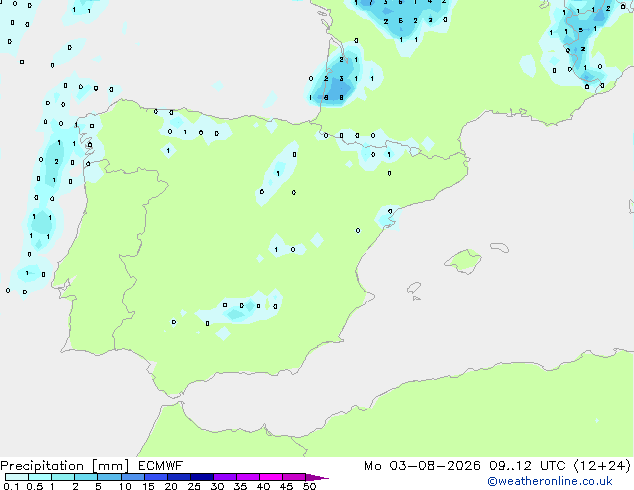Click the legend label "0.1"
Viewport: 634px width, 490px height.
click(x=11, y=486)
